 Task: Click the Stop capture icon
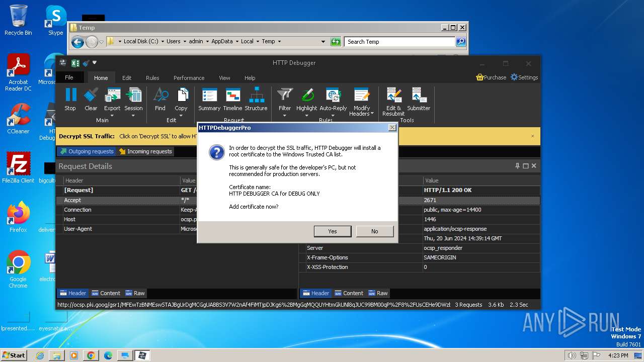pos(70,99)
